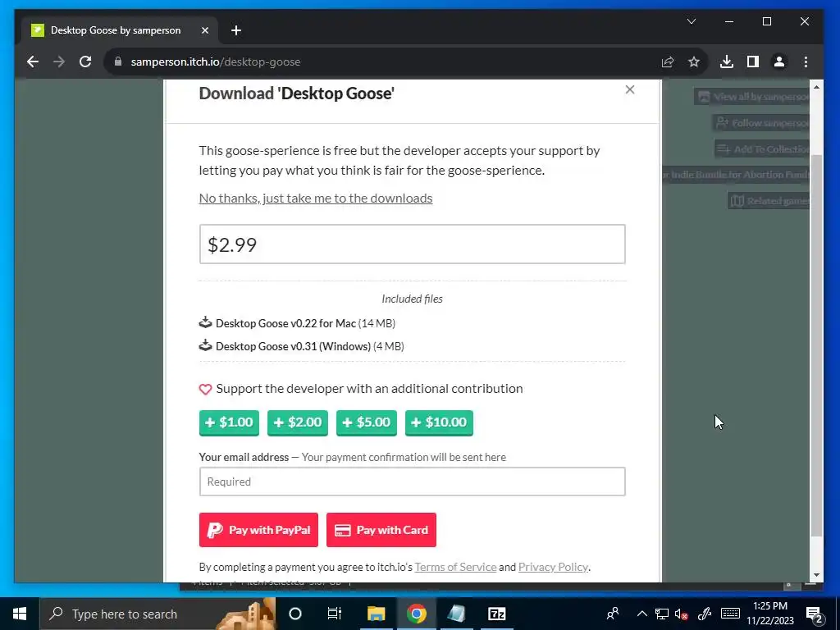840x630 pixels.
Task: Open the Chrome profile icon
Action: (779, 62)
